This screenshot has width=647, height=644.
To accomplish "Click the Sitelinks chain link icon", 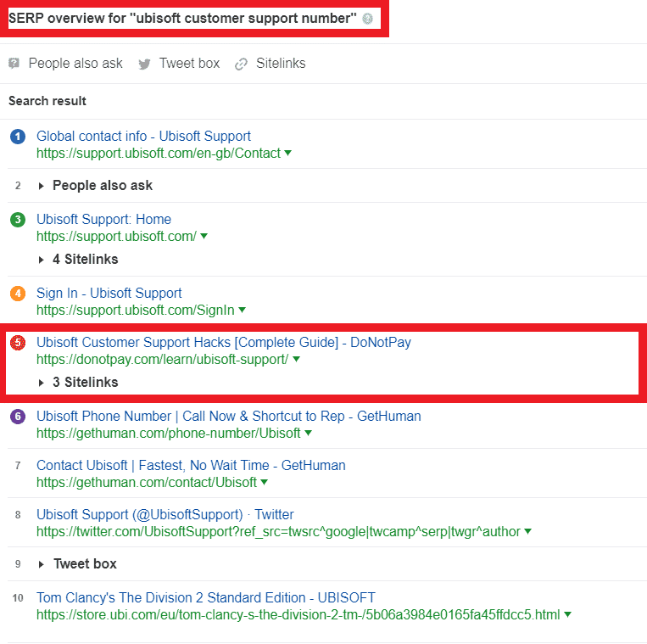I will coord(241,64).
